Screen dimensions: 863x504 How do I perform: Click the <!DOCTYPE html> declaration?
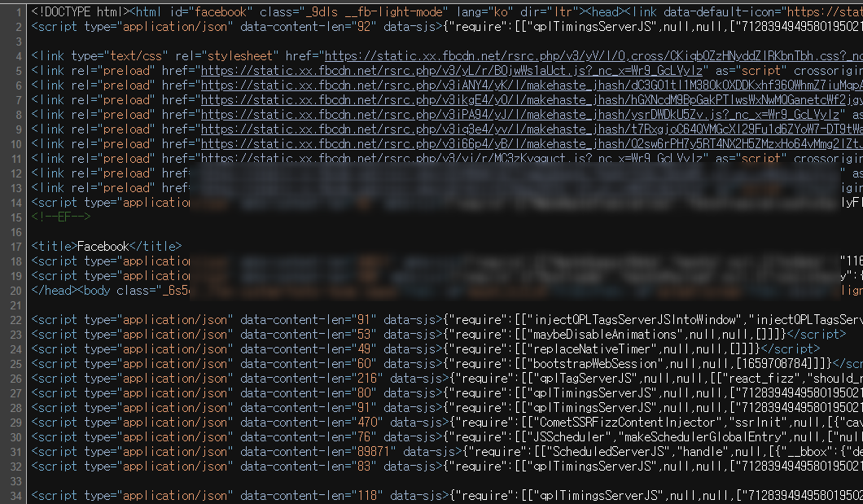click(81, 12)
